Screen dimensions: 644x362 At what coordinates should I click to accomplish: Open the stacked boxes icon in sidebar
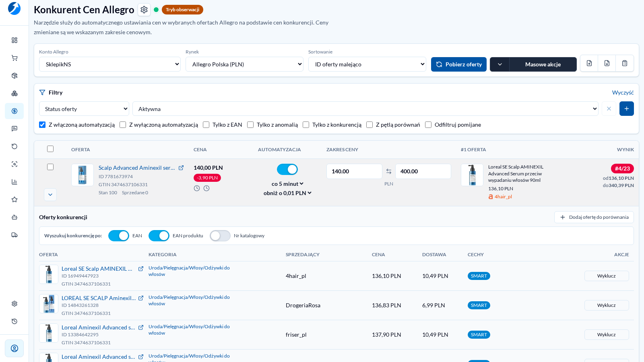tap(14, 93)
